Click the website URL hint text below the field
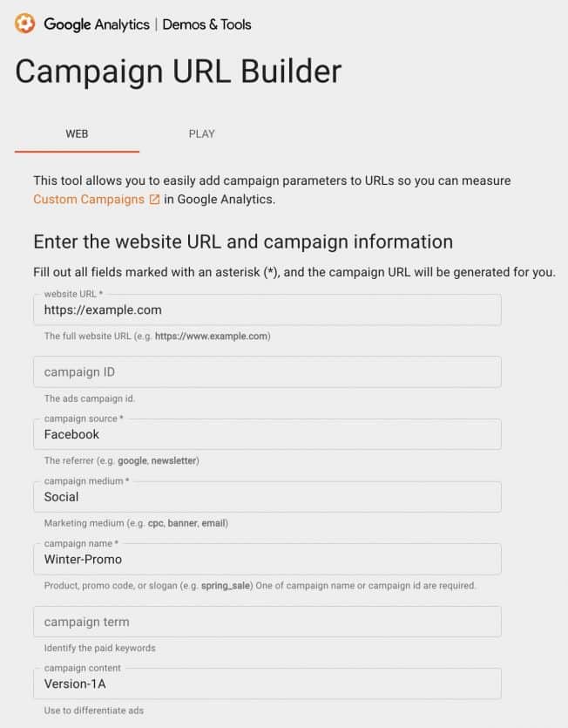 click(x=157, y=336)
